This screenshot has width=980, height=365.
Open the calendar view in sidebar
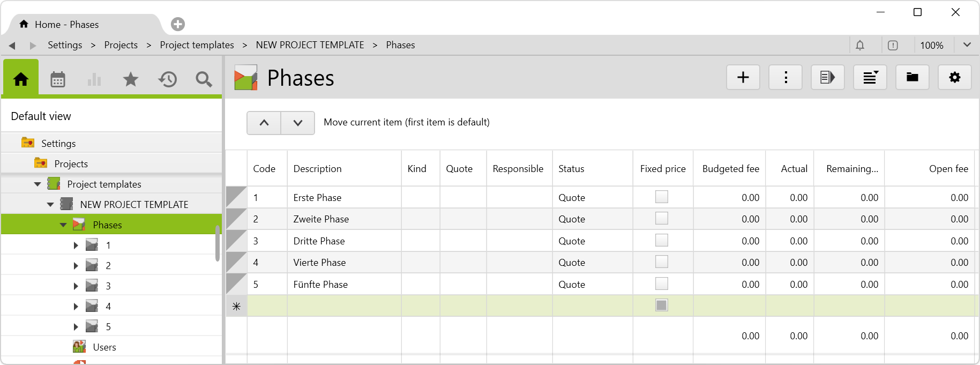pyautogui.click(x=58, y=80)
